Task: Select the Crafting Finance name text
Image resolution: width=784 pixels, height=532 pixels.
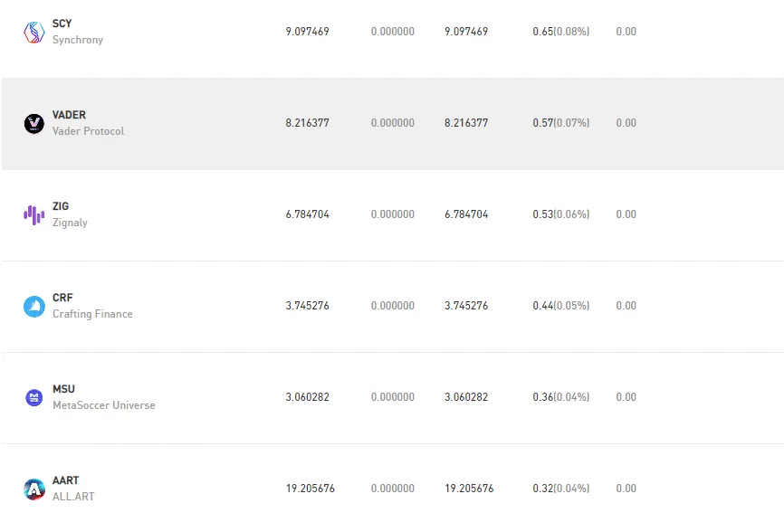Action: (x=92, y=314)
